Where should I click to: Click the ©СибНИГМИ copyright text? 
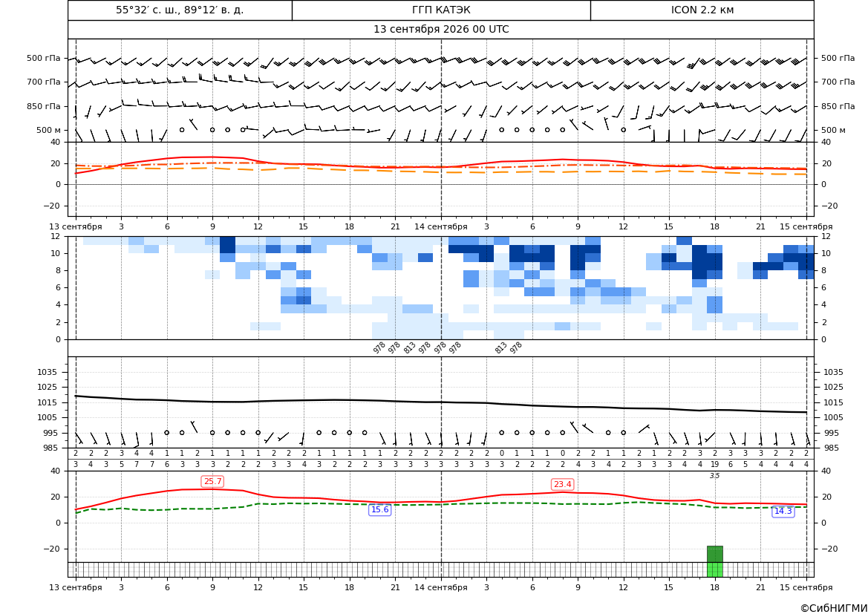tap(834, 608)
